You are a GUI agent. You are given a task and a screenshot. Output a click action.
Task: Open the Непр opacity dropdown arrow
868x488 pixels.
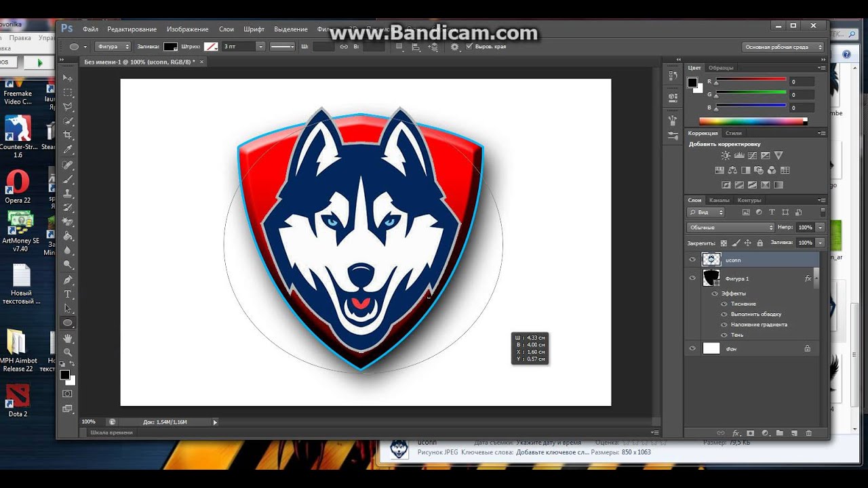821,227
